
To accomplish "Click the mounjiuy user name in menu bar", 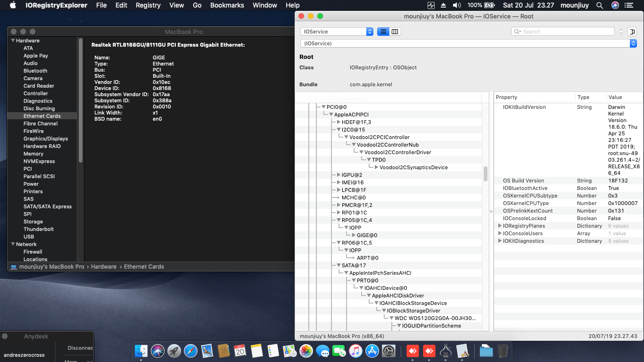I will 575,5.
